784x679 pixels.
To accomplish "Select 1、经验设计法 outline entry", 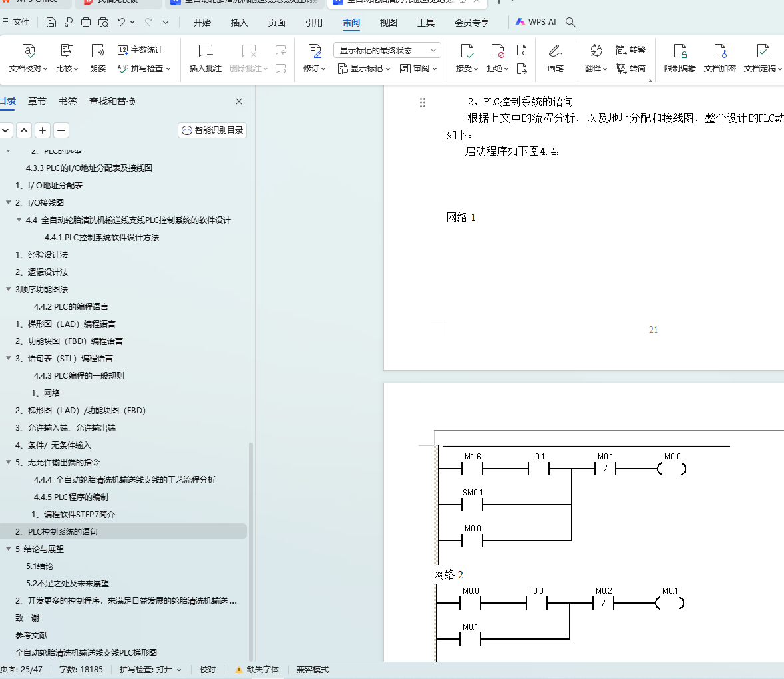I will click(41, 254).
